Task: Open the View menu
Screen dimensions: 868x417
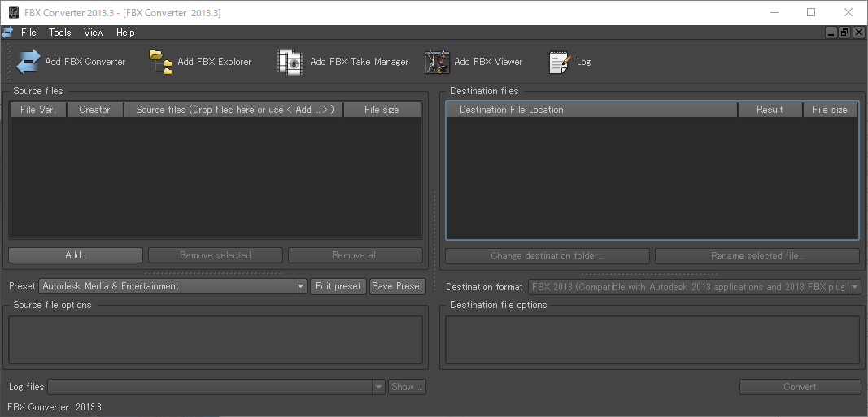Action: [x=94, y=33]
